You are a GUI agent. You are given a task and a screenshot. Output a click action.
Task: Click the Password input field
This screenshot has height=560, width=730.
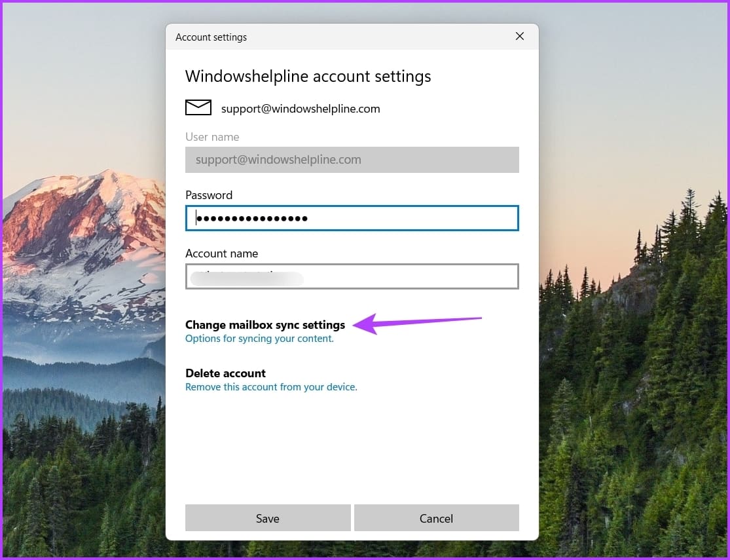click(x=352, y=218)
